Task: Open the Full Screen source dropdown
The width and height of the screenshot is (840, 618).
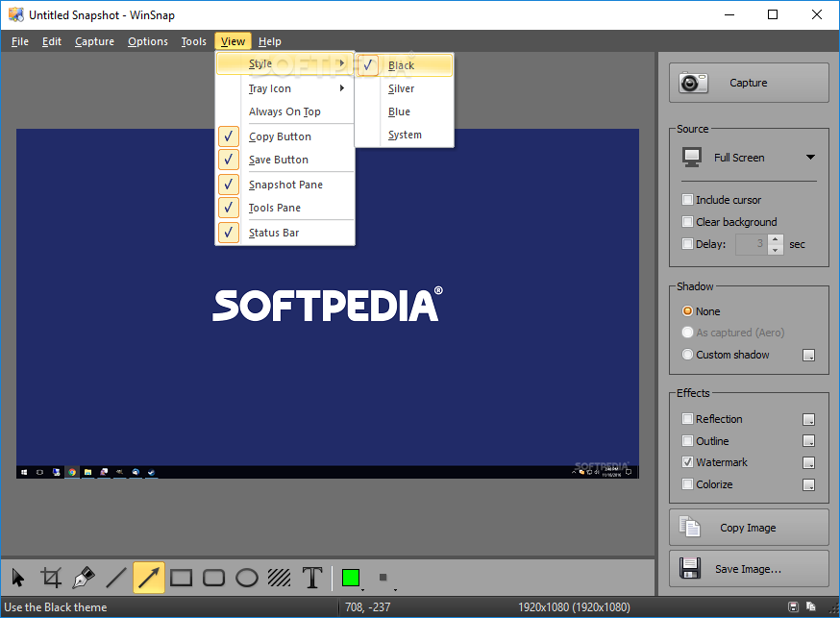Action: (x=749, y=158)
